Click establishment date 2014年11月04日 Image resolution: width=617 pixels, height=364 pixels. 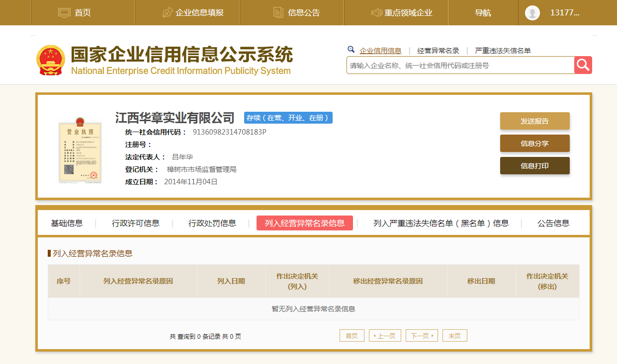(191, 182)
